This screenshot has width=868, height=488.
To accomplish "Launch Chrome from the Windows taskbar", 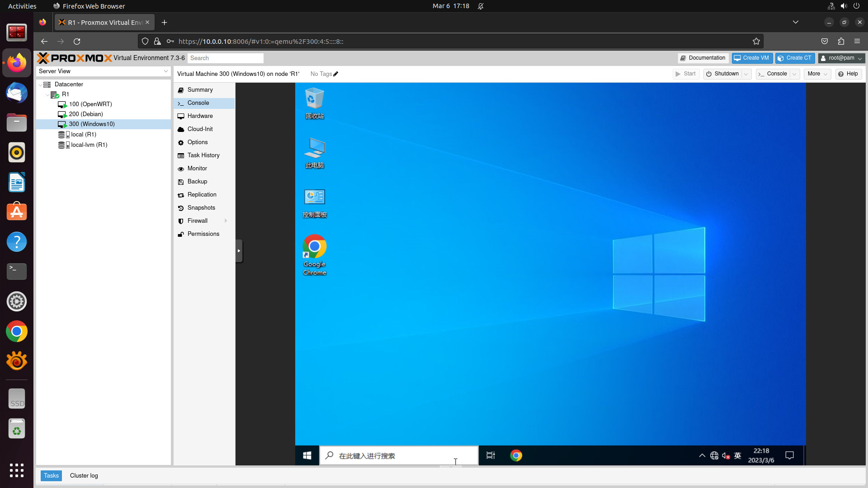I will point(516,455).
